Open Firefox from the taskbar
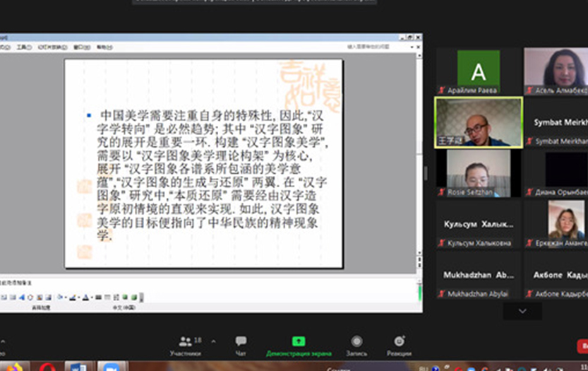 click(x=14, y=367)
